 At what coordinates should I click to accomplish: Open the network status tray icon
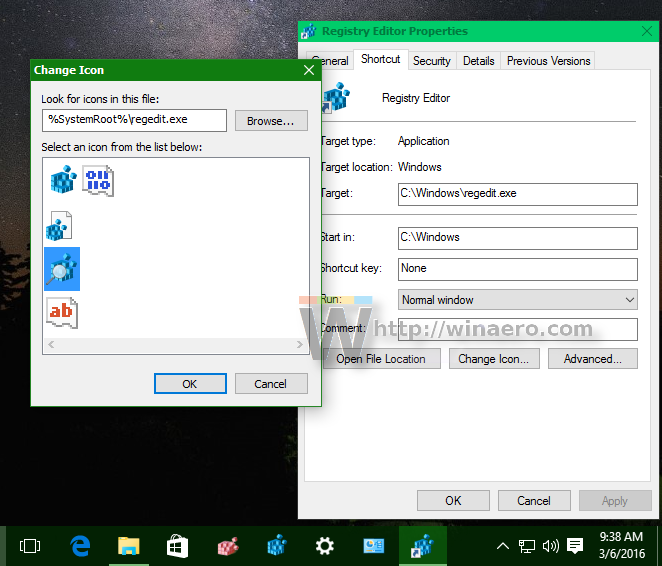point(526,546)
